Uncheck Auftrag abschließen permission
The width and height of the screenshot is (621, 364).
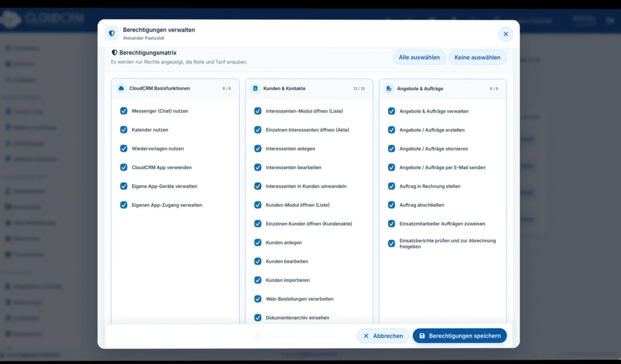click(392, 205)
